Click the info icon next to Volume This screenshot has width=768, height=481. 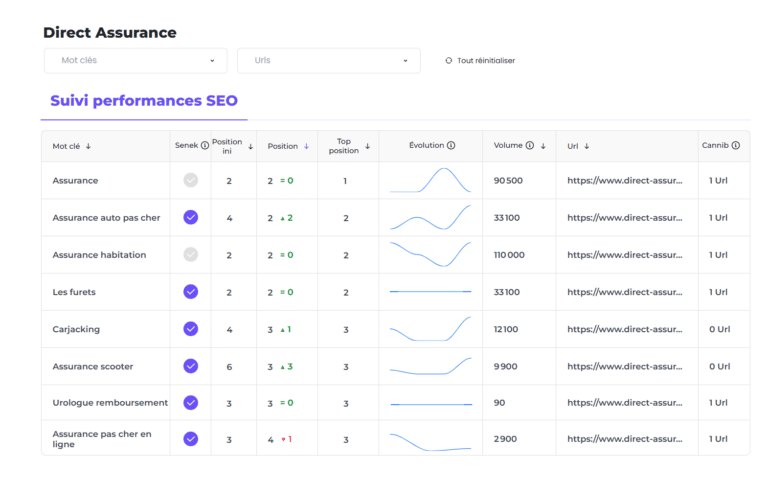pos(529,146)
